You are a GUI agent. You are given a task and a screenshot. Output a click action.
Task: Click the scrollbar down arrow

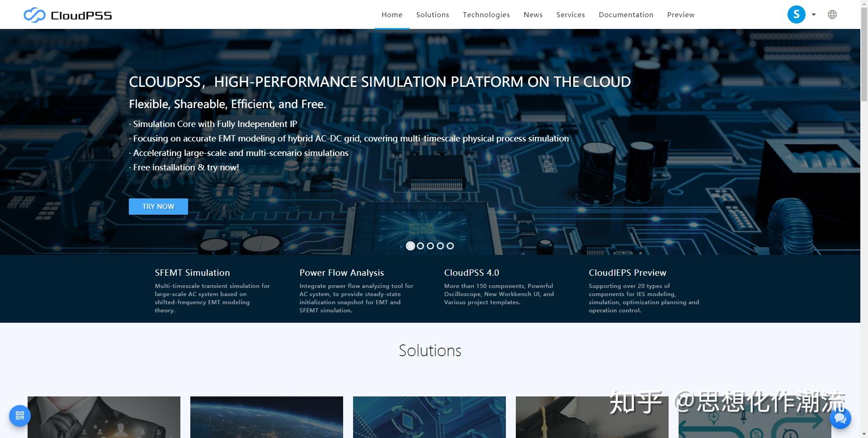(864, 433)
